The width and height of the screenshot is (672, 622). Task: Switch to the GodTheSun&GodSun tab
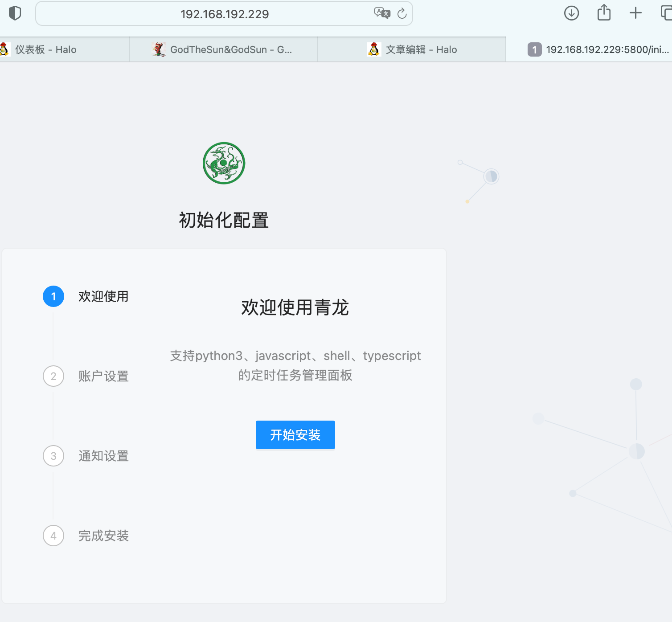[x=224, y=49]
